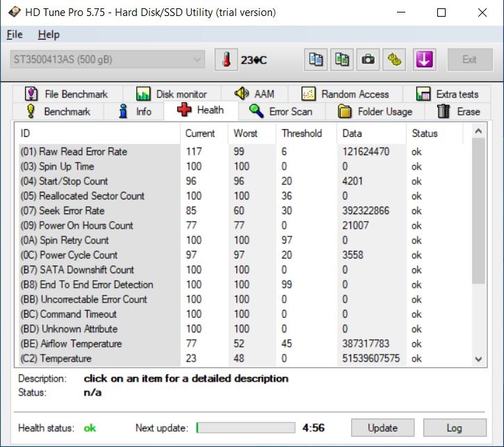Click the copy screenshot to clipboard icon
Viewport: 504px width, 447px height.
(342, 60)
